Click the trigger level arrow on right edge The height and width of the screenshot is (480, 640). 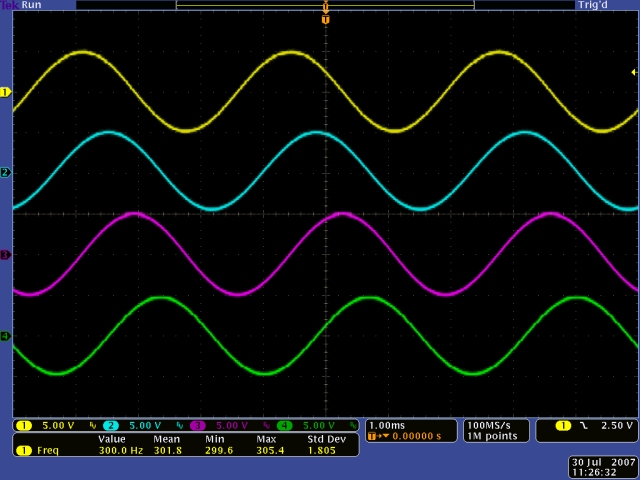[633, 72]
